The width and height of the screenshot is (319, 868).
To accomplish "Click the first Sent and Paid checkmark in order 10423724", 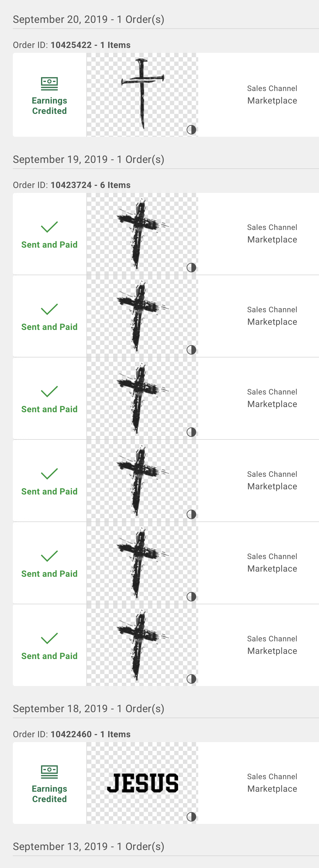I will 49,227.
